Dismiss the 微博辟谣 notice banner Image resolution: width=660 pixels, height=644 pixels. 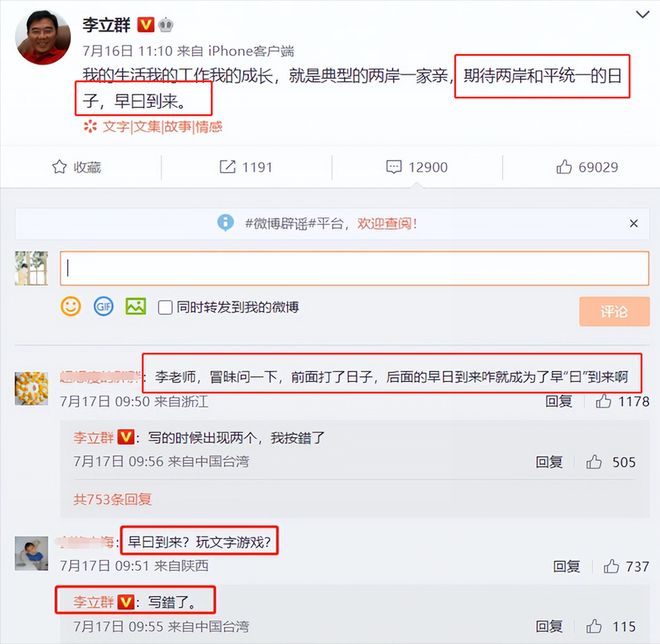634,224
